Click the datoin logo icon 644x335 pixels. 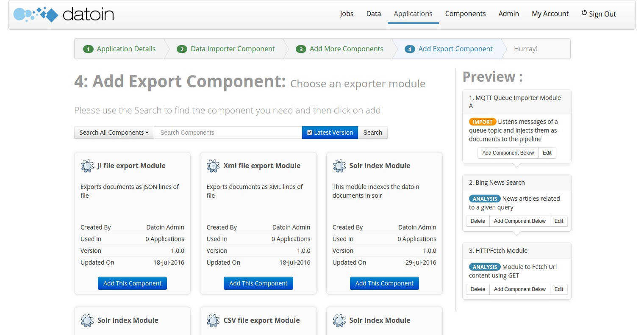36,14
